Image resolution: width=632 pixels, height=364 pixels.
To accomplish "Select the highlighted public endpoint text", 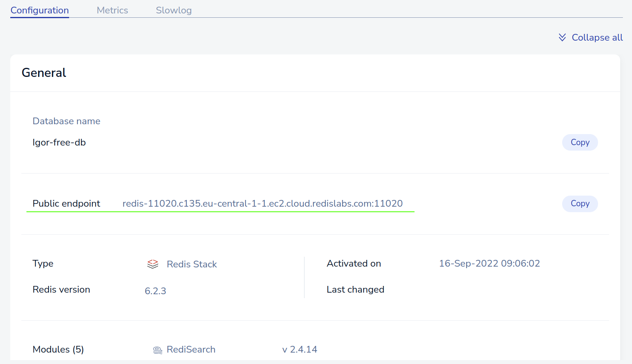I will coord(262,203).
